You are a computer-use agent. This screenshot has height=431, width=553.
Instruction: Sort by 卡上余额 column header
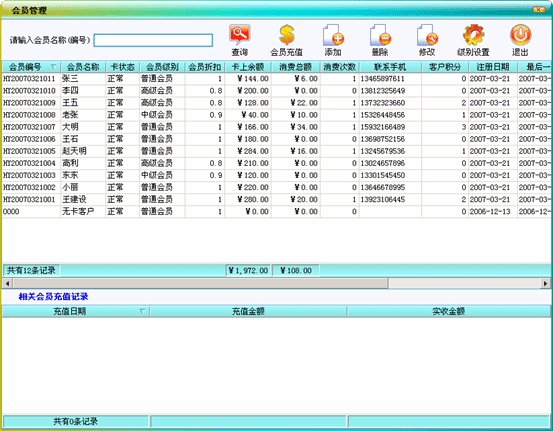click(248, 67)
